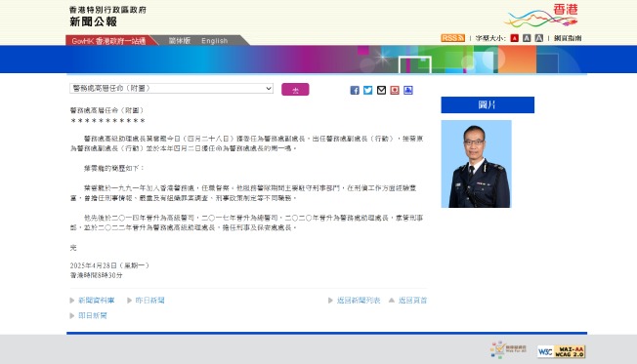Open the RSS feed icon
Image resolution: width=637 pixels, height=364 pixels.
pyautogui.click(x=453, y=38)
